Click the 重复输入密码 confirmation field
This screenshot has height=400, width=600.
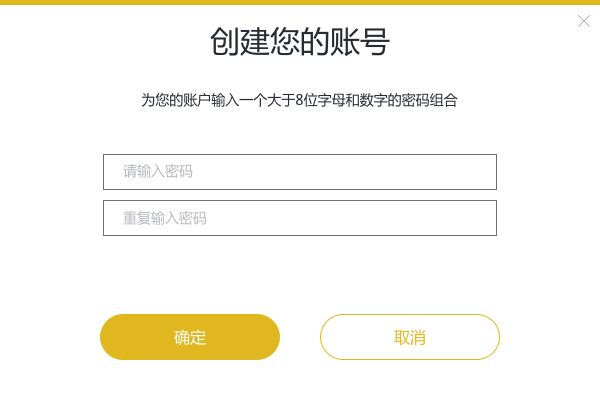(300, 218)
